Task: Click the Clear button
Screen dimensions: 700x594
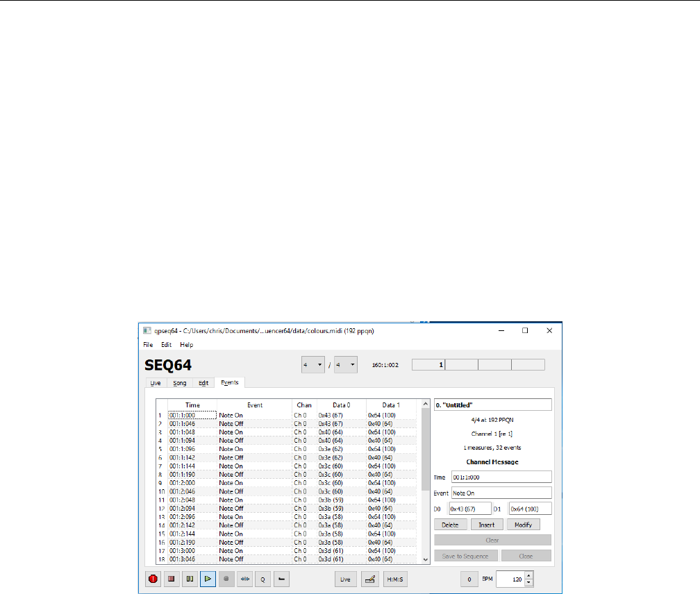Action: coord(492,540)
